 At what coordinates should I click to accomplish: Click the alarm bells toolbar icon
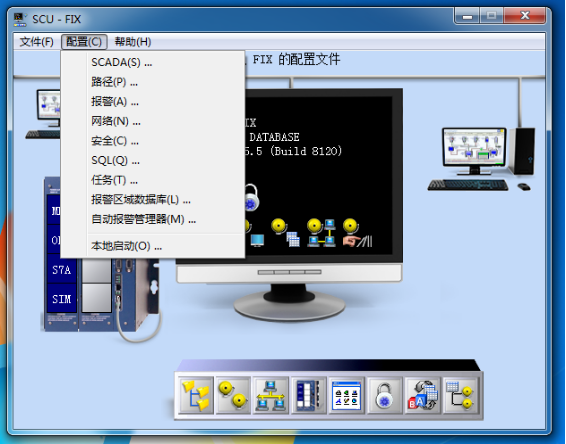coord(233,396)
